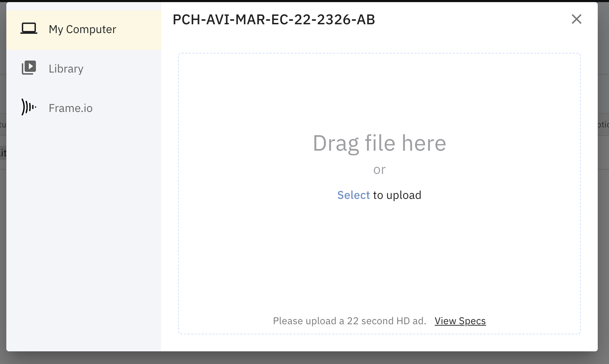Click the blue Select link to upload

[x=353, y=195]
